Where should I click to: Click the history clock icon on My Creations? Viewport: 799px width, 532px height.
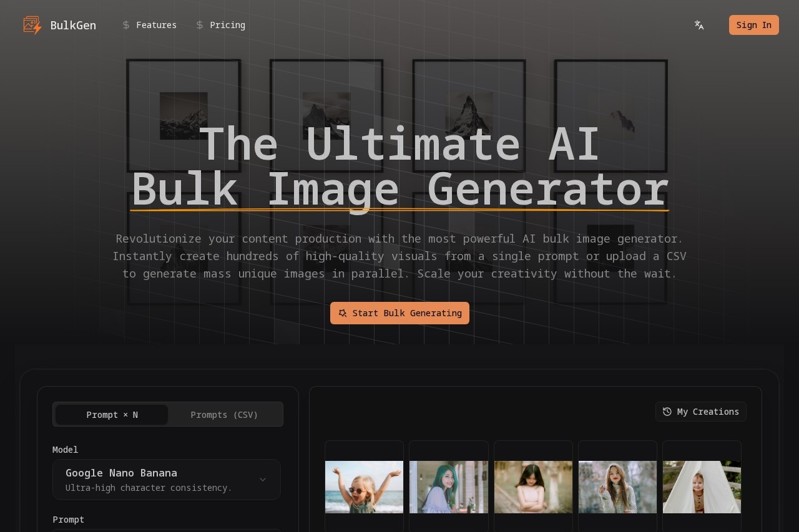667,412
